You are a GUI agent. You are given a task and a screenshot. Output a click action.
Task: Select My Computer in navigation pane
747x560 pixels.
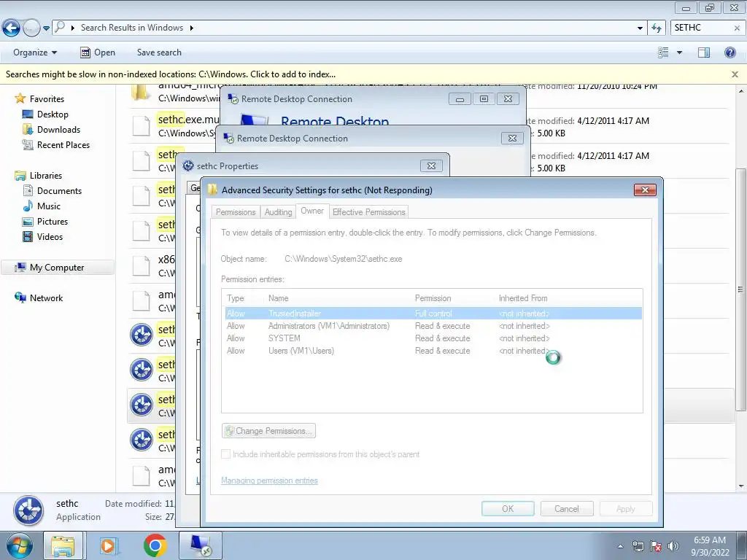(x=57, y=267)
